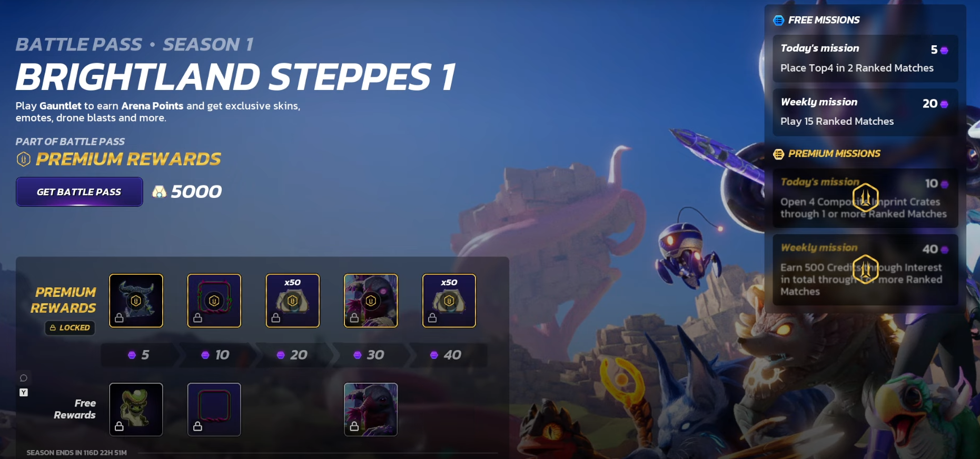This screenshot has height=459, width=980.
Task: Select the premium character reward at 30 points
Action: 371,301
